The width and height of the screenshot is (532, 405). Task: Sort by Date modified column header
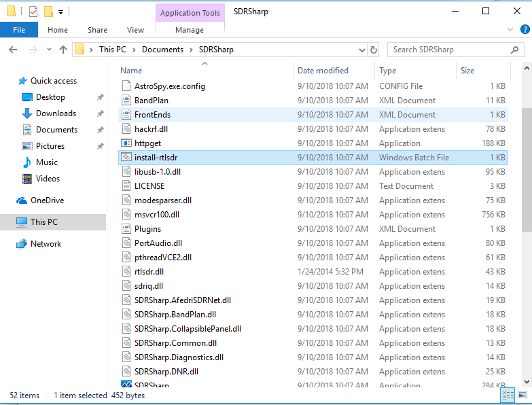coord(334,71)
